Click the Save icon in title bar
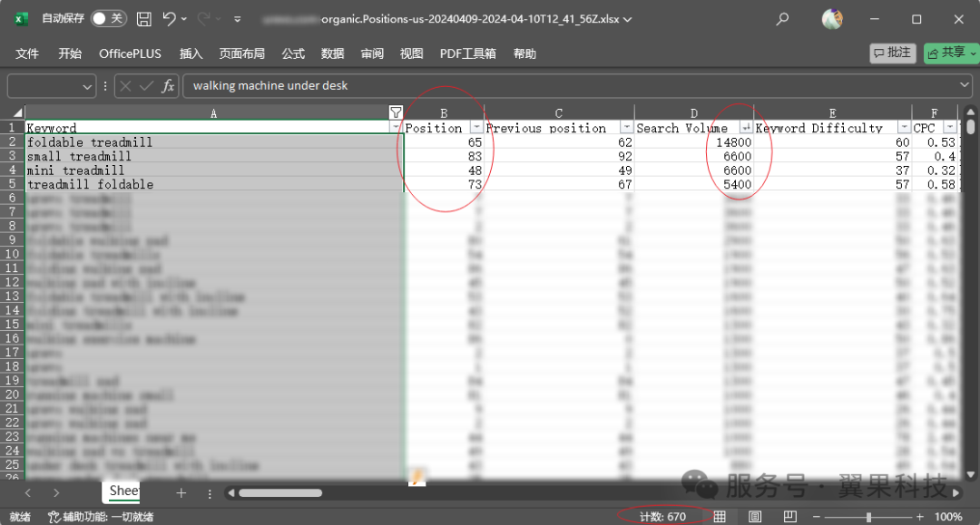 coord(144,18)
